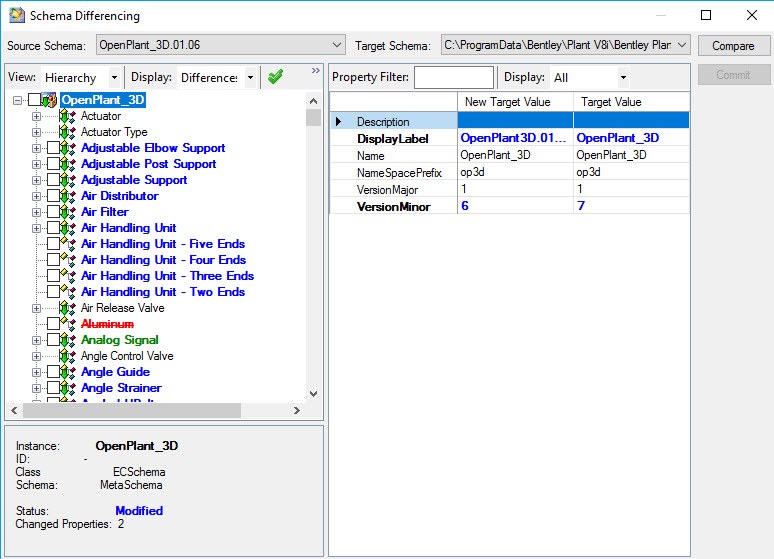The image size is (774, 559).
Task: Click the New Target Value column header
Action: click(515, 102)
